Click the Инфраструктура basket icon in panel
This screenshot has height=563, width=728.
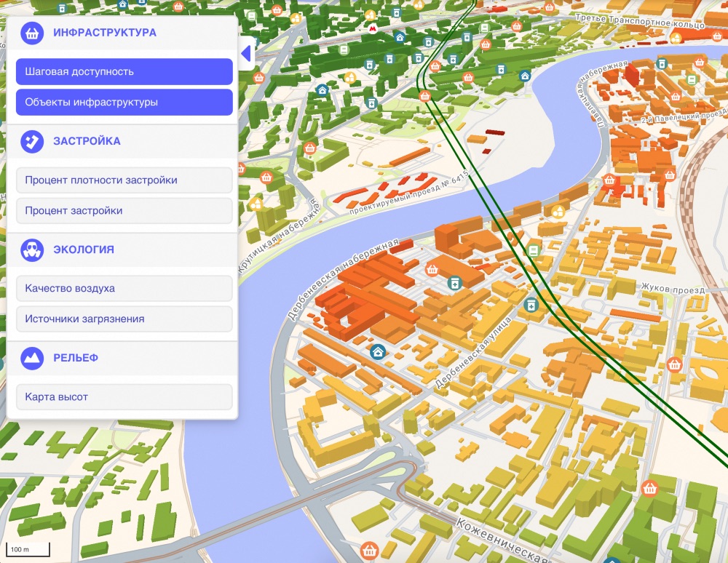click(x=32, y=33)
